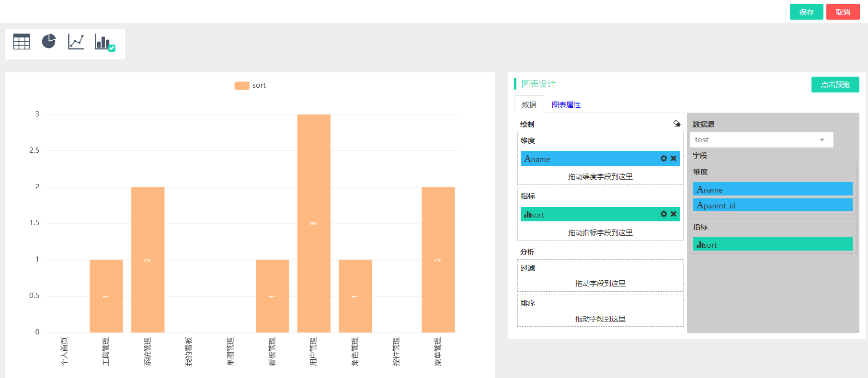Image resolution: width=868 pixels, height=378 pixels.
Task: Click the 数据源 label
Action: [703, 124]
